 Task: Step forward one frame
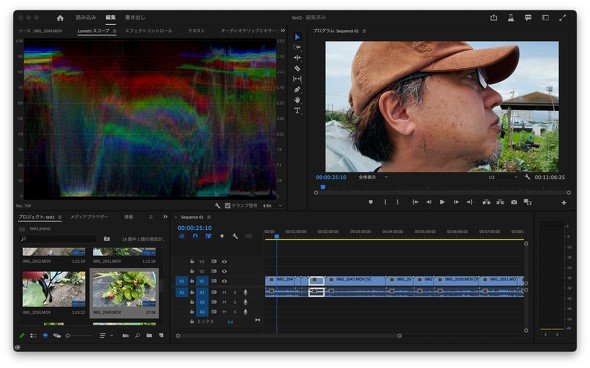456,202
